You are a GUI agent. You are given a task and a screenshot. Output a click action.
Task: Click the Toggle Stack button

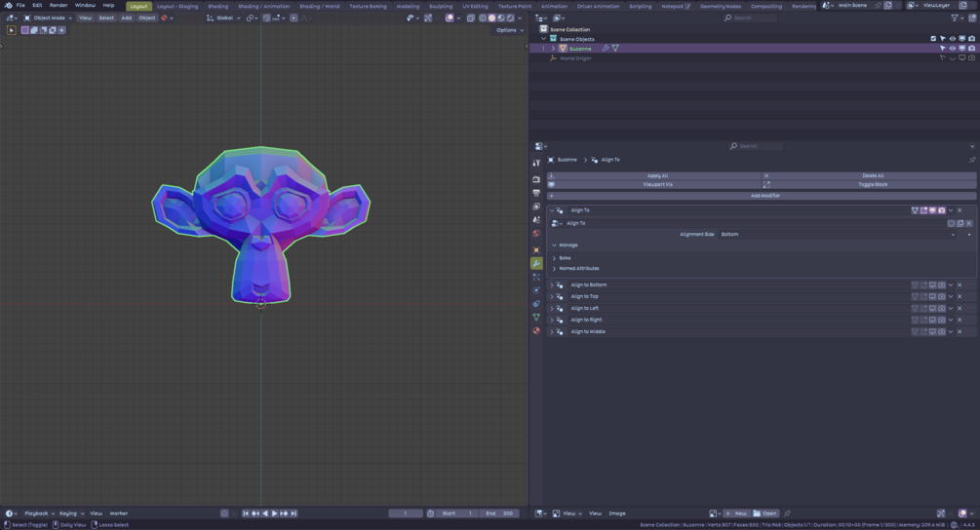point(870,185)
